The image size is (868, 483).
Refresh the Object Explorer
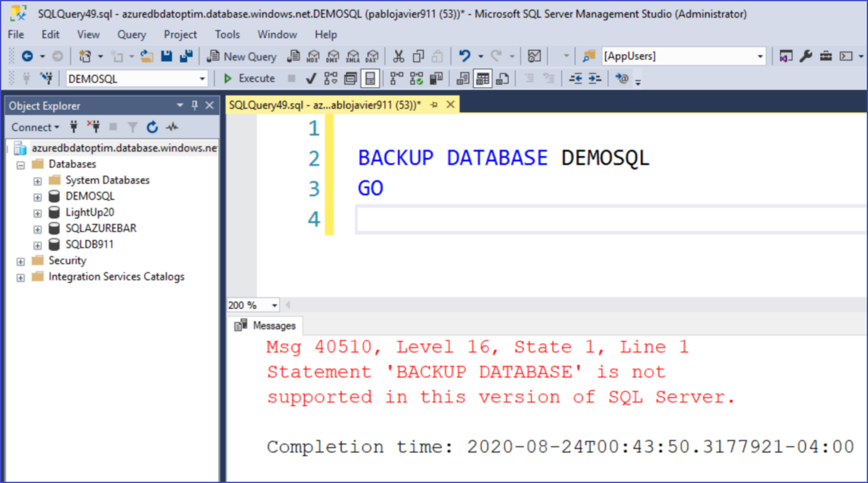coord(151,127)
